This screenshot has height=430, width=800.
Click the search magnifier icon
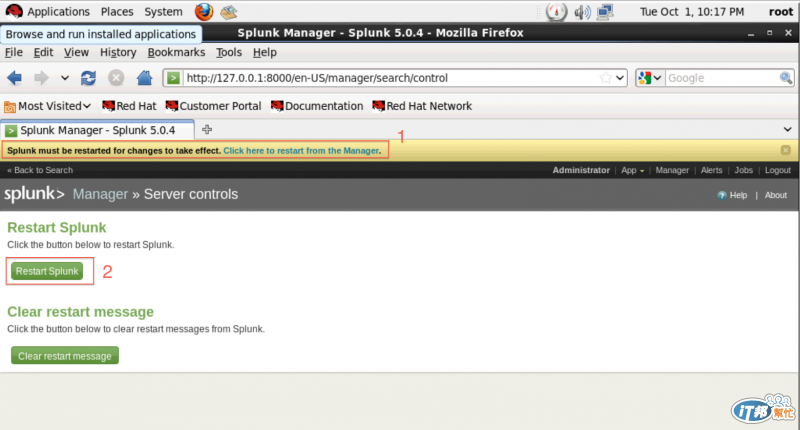point(786,78)
